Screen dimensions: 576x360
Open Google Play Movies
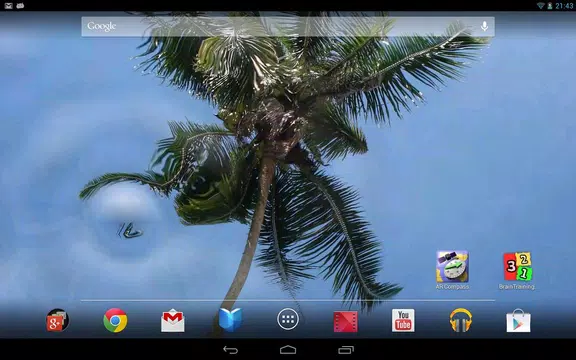tap(345, 321)
